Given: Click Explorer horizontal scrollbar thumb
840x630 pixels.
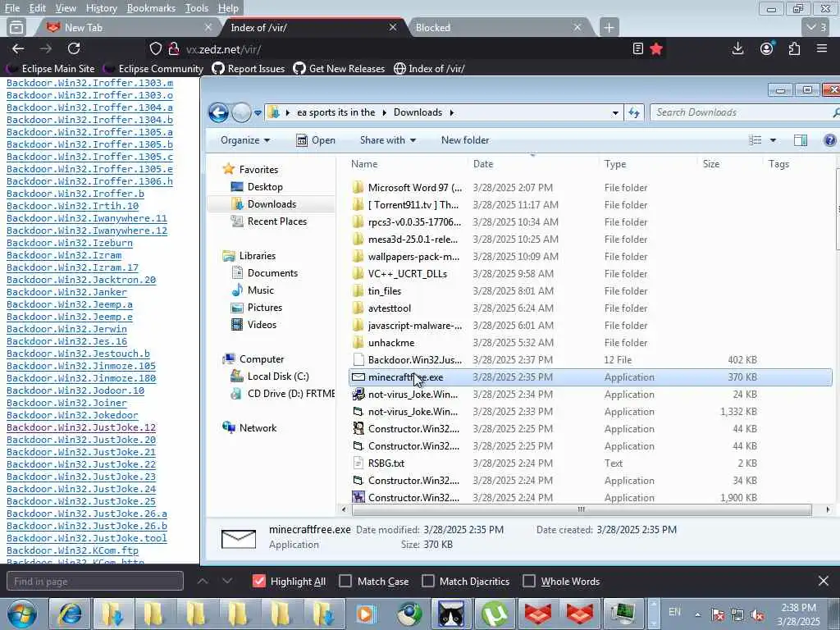Looking at the screenshot, I should point(582,509).
